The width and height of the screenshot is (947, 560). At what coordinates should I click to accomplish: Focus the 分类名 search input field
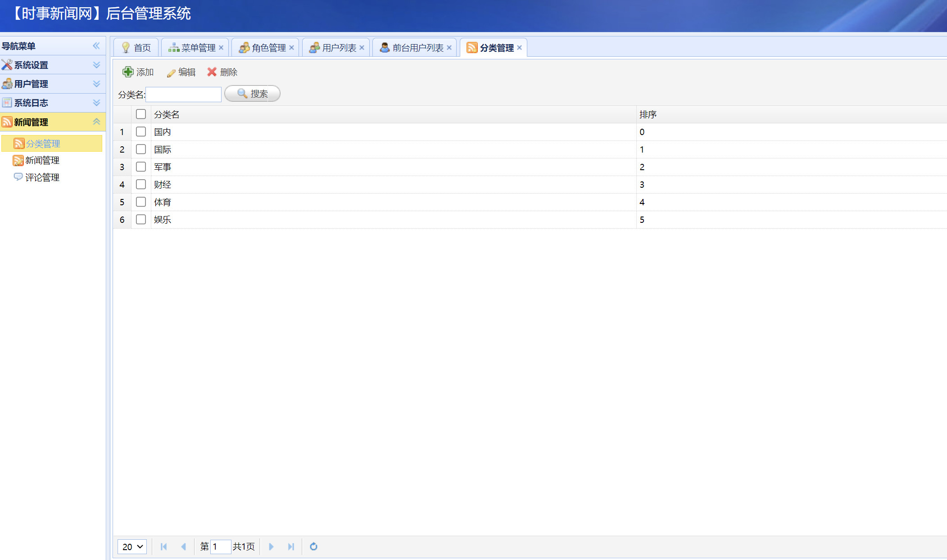point(184,95)
